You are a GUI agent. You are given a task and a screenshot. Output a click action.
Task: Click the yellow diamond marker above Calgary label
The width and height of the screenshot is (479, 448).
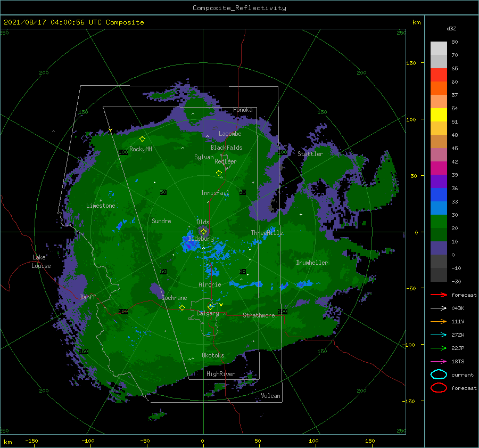pos(210,307)
